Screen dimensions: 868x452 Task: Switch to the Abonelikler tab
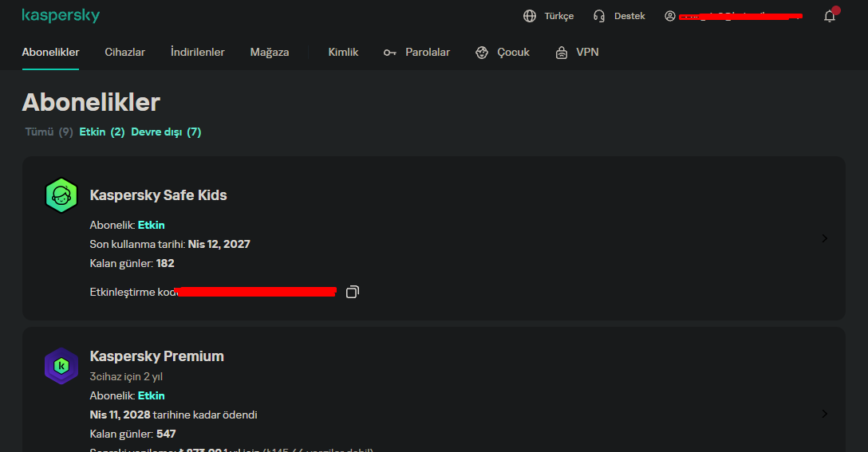50,52
